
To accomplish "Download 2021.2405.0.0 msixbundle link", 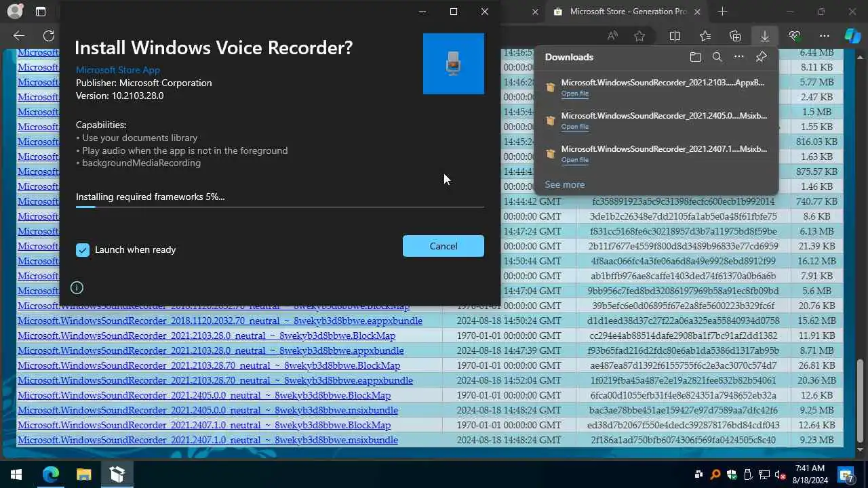I will (x=208, y=410).
